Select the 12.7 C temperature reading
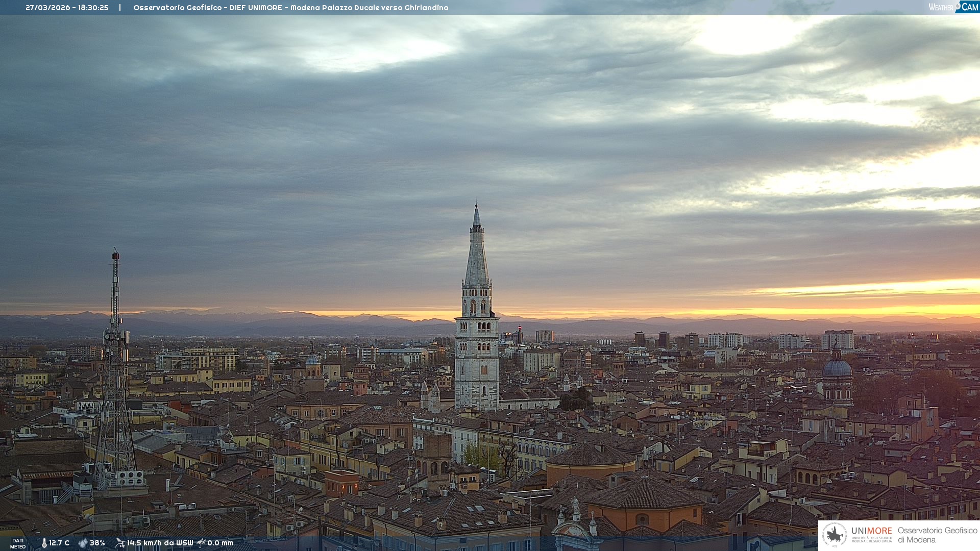980x551 pixels. [x=59, y=543]
